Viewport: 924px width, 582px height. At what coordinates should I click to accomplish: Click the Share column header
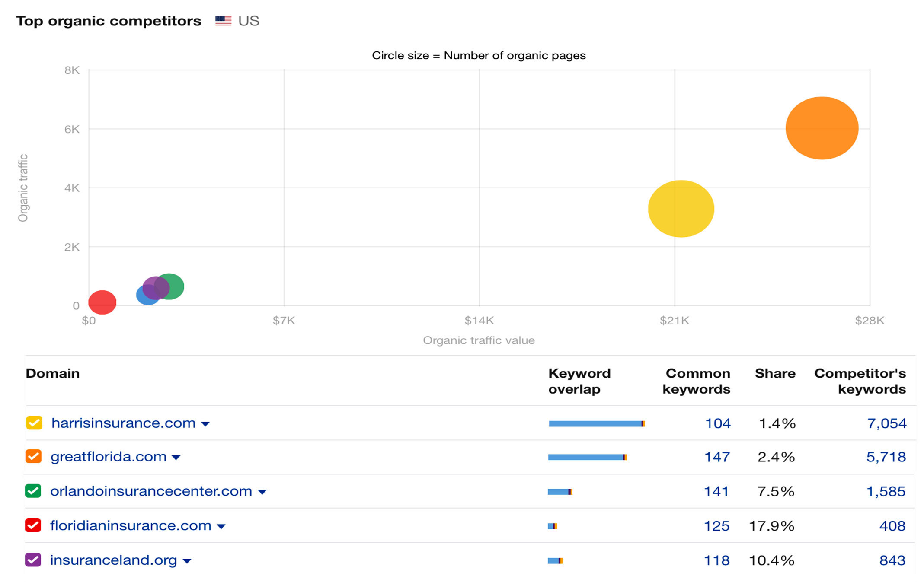tap(775, 373)
